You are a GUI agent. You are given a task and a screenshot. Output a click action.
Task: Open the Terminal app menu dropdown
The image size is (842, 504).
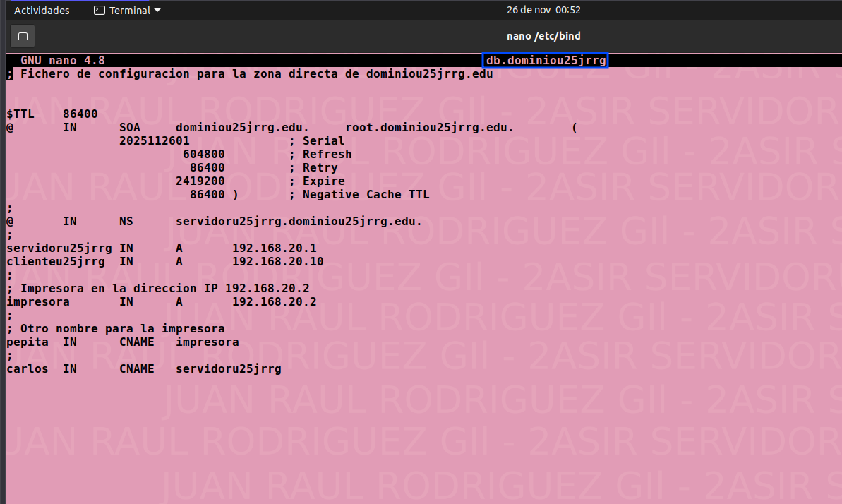click(x=127, y=10)
